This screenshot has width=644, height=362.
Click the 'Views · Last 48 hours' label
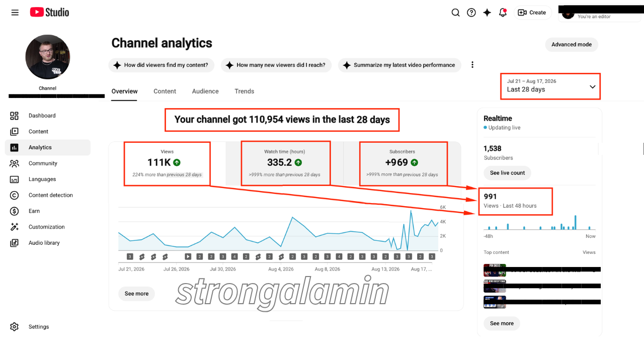(510, 206)
